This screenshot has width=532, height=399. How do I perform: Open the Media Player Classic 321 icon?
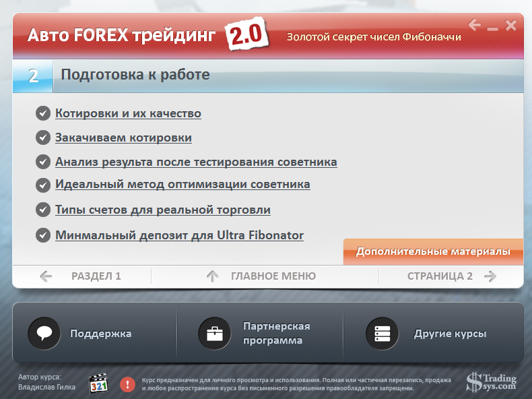point(98,383)
